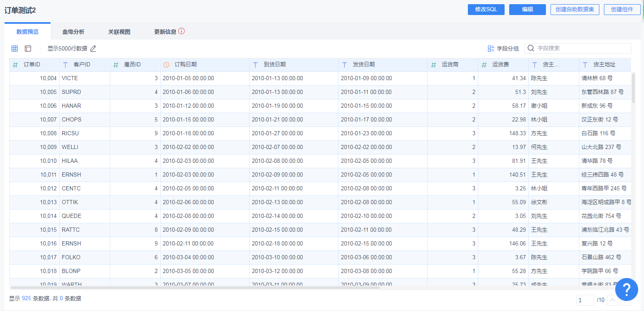Click pencil icon beside 显示5000行数据
644x311 pixels.
[x=93, y=48]
